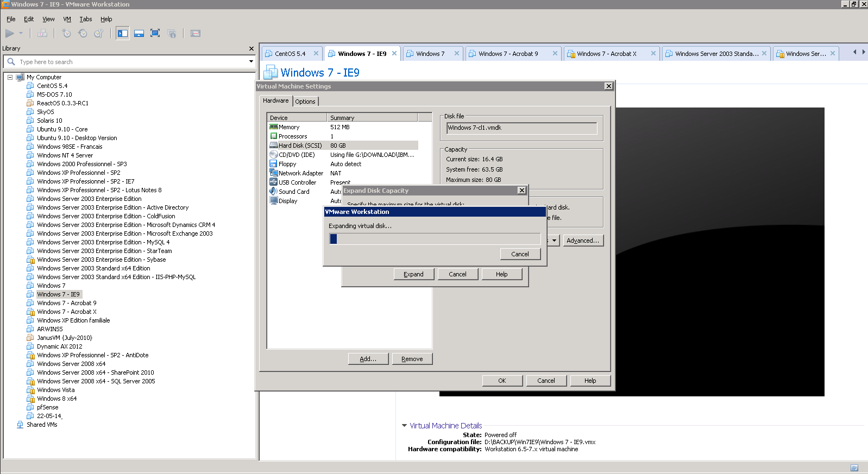Screen dimensions: 868x474
Task: Switch to the Options tab
Action: 305,102
